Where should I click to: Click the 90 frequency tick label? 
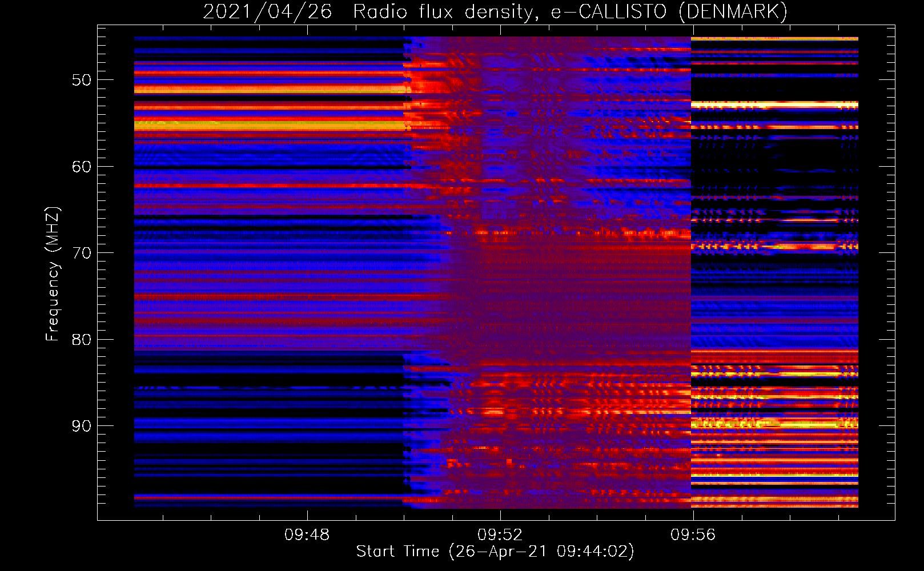(x=82, y=426)
